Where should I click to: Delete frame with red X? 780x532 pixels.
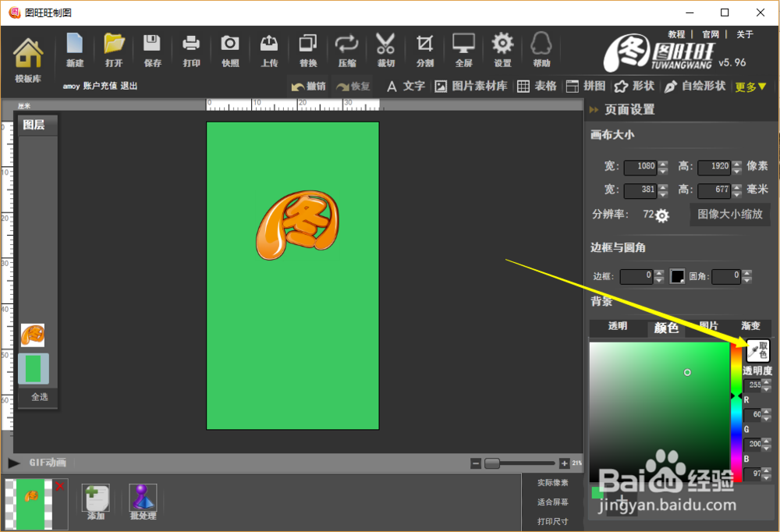[60, 486]
